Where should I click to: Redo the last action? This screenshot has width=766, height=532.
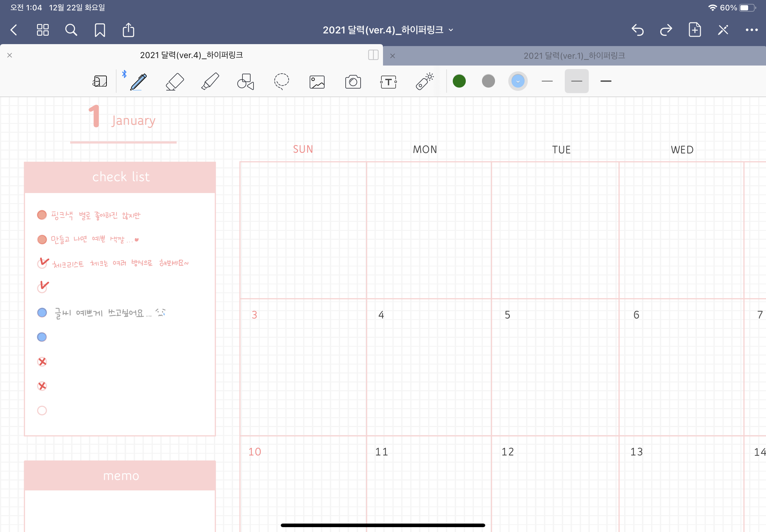tap(666, 30)
